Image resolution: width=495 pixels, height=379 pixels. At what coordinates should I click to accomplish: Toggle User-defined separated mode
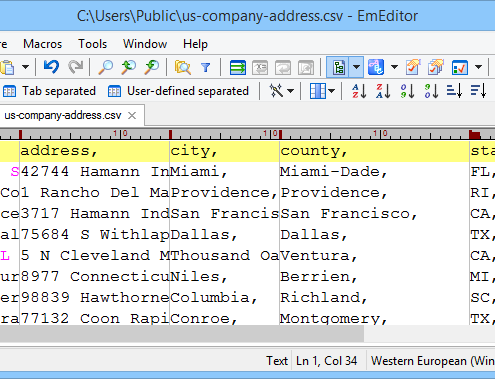[178, 91]
